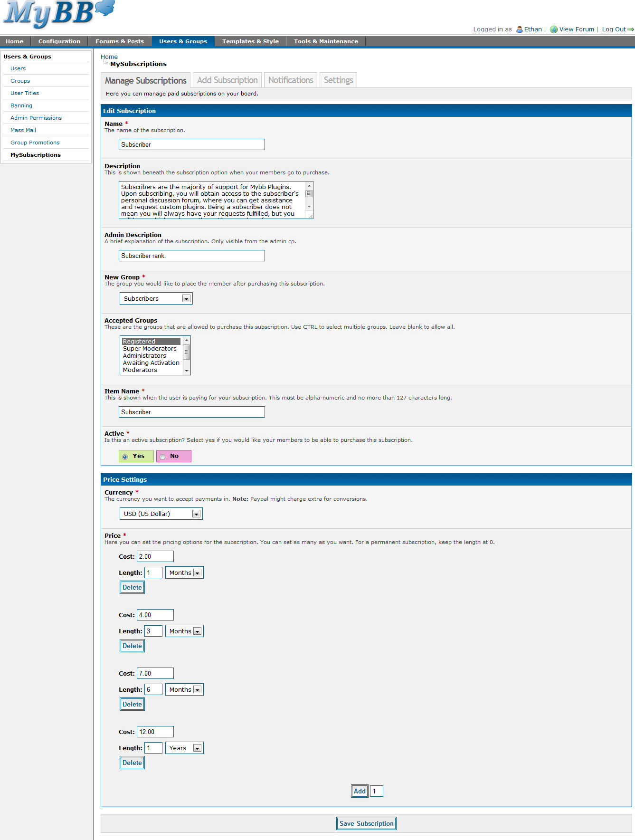Delete the 7.00 price option
This screenshot has width=635, height=840.
(133, 704)
